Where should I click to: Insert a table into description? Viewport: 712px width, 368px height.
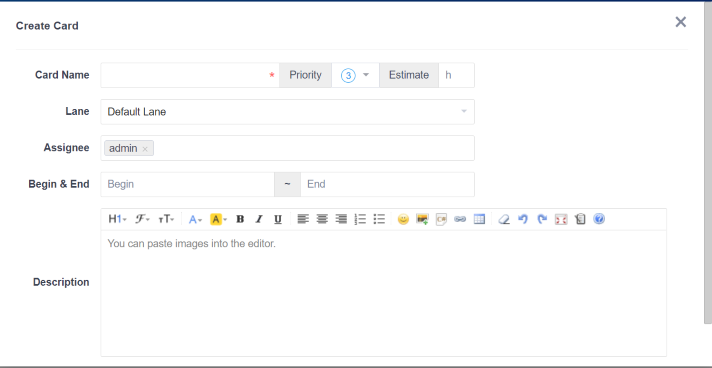click(x=480, y=219)
